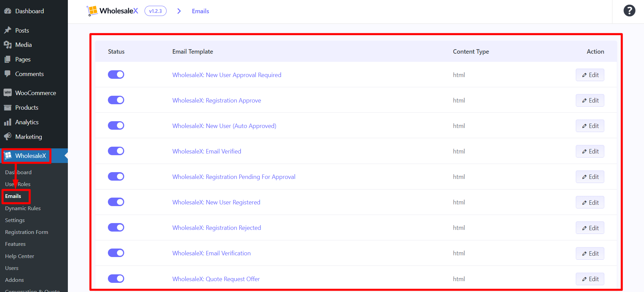Edit Registration Approve template
The height and width of the screenshot is (292, 644).
point(590,100)
